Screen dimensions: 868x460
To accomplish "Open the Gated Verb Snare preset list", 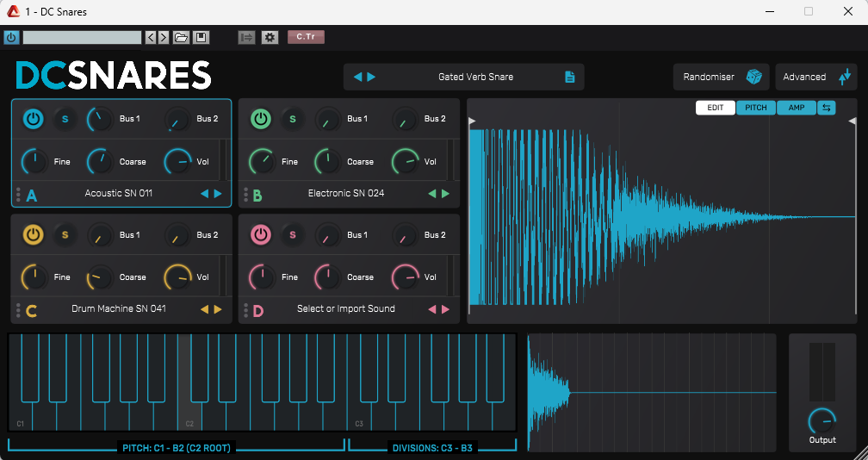I will click(475, 77).
